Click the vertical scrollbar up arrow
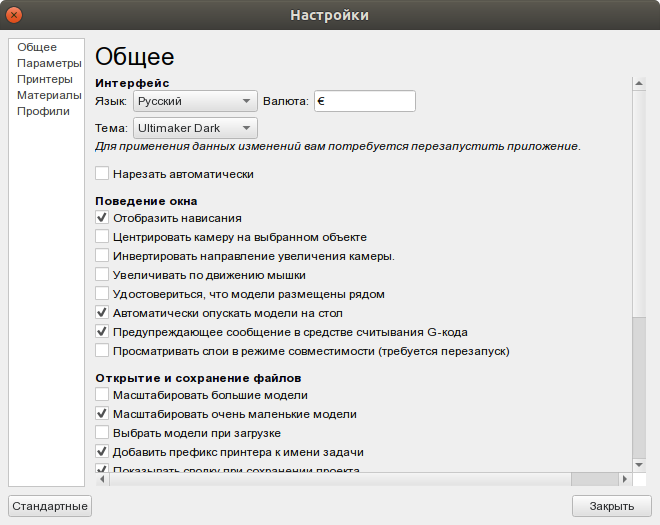660x525 pixels. (x=639, y=83)
